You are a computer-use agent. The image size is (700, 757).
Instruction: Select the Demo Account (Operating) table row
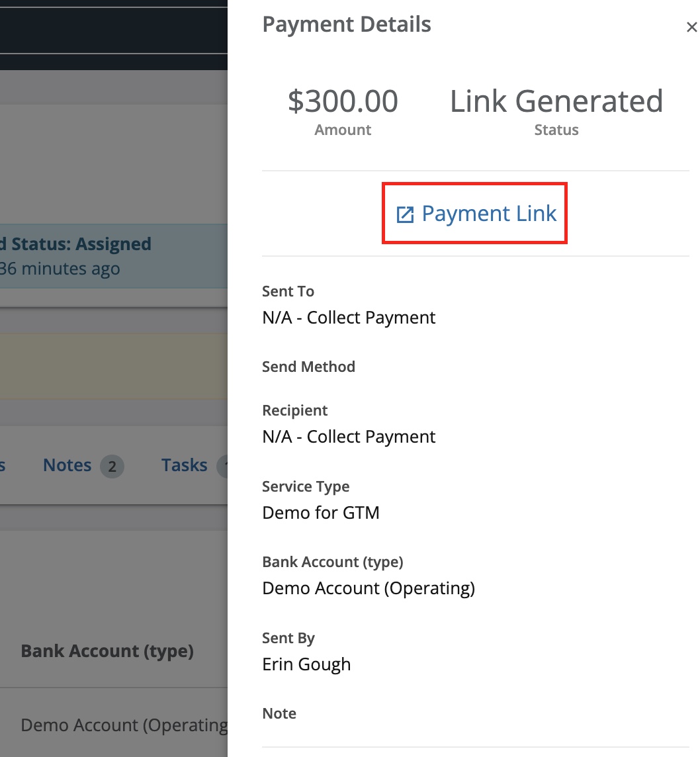pyautogui.click(x=113, y=724)
